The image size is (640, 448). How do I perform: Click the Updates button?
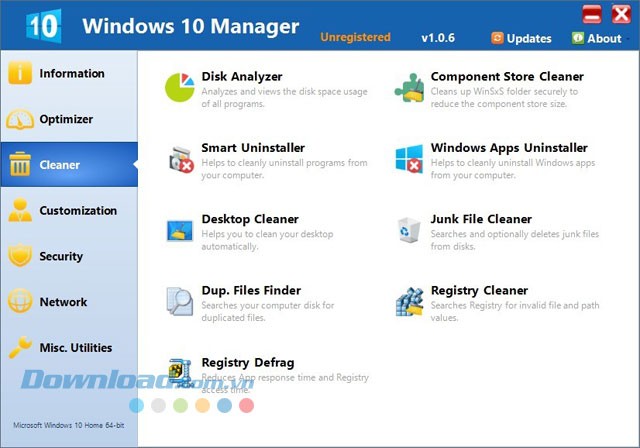click(521, 38)
